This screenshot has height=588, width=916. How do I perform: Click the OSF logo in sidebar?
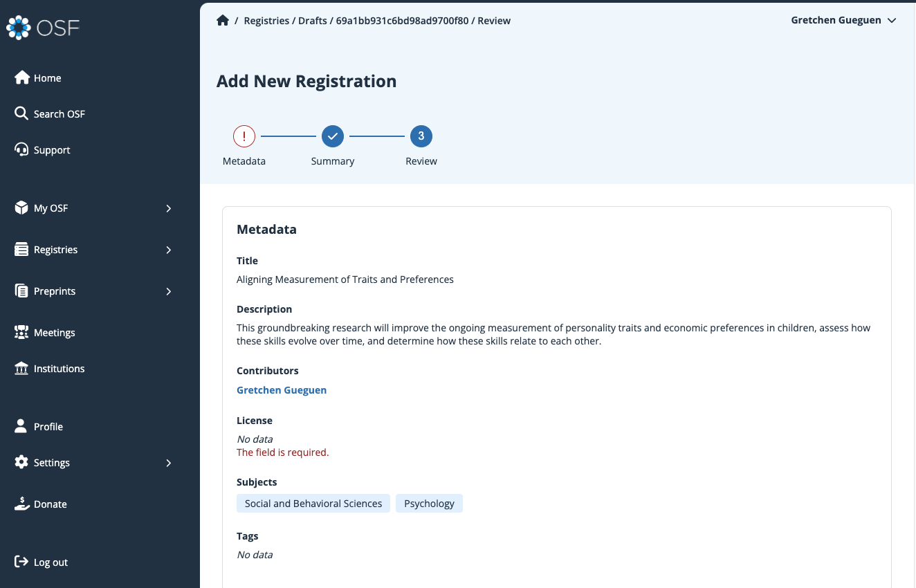[x=43, y=28]
